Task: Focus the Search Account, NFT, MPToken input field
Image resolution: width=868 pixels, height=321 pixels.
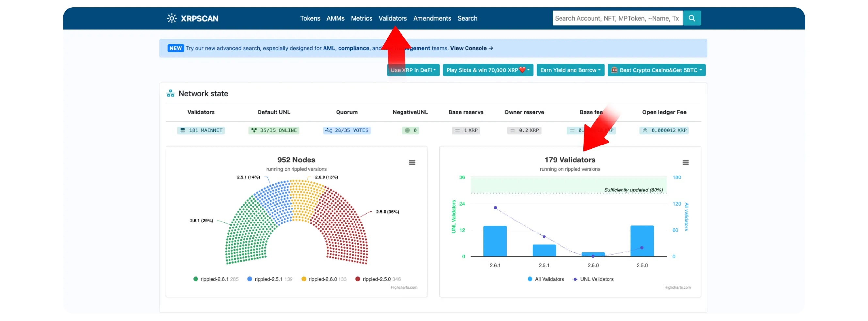Action: pyautogui.click(x=617, y=18)
